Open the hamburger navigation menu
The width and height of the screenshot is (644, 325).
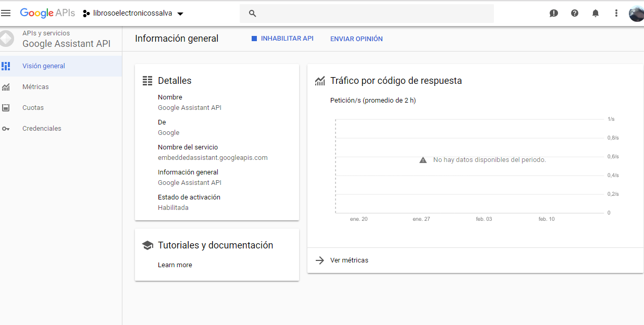pyautogui.click(x=6, y=13)
